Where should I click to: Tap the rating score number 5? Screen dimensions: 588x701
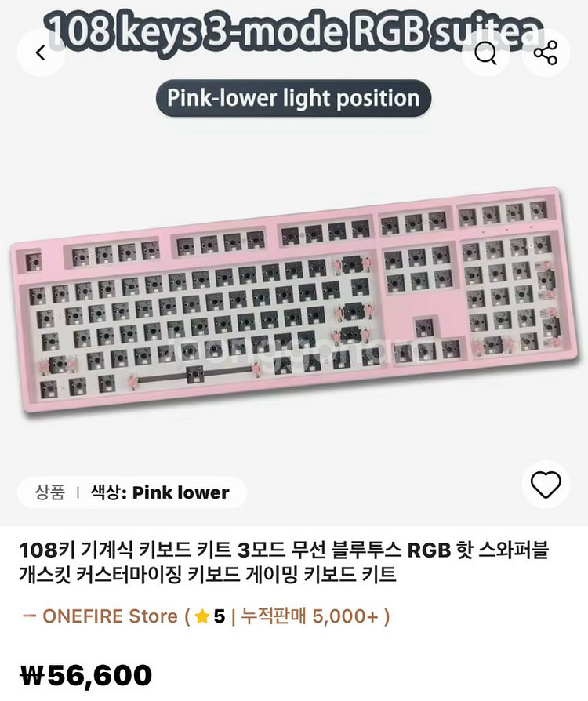(x=220, y=616)
